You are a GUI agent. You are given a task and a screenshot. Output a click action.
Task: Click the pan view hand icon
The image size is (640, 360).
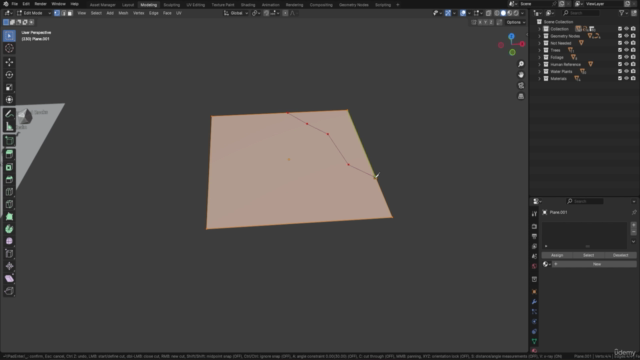521,75
